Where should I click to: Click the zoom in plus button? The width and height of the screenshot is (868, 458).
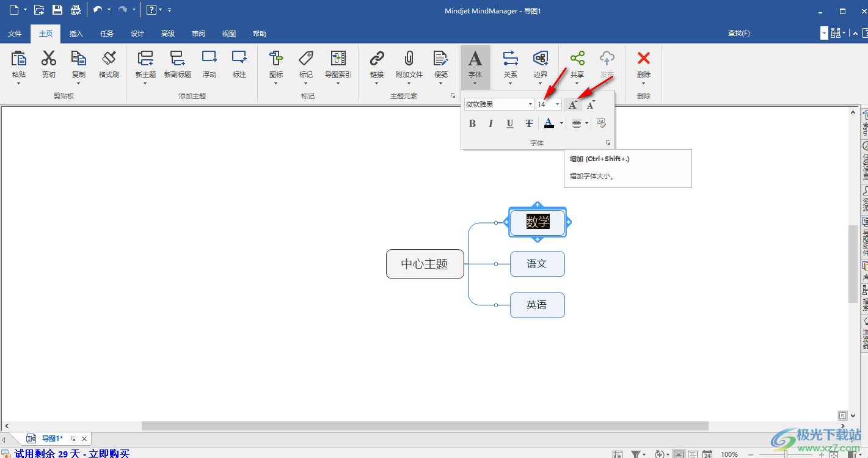coord(822,454)
